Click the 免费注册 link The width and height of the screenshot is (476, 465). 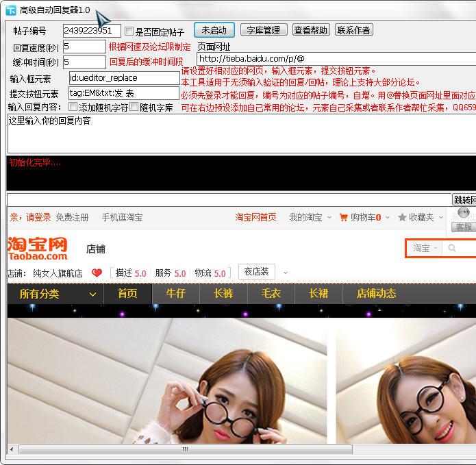coord(72,217)
